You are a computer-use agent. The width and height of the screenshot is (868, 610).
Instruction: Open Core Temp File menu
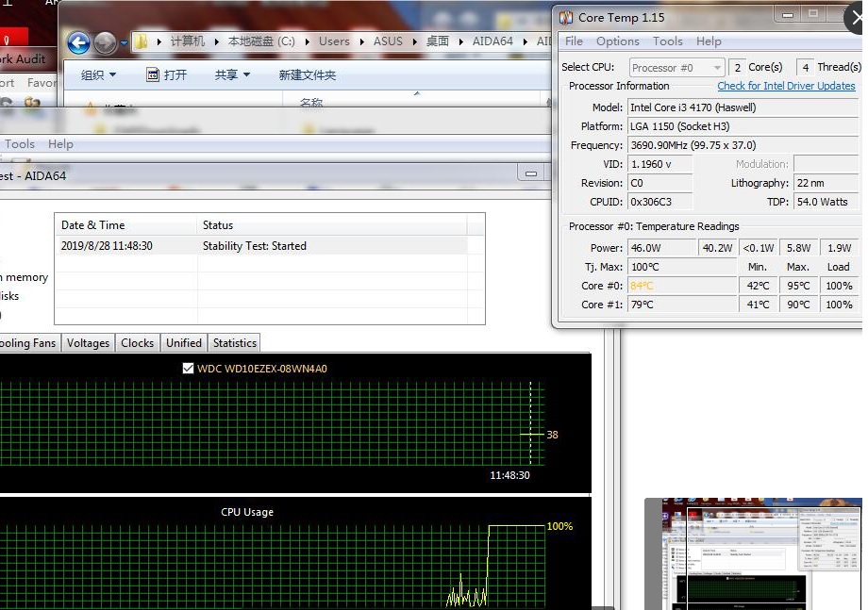(574, 41)
